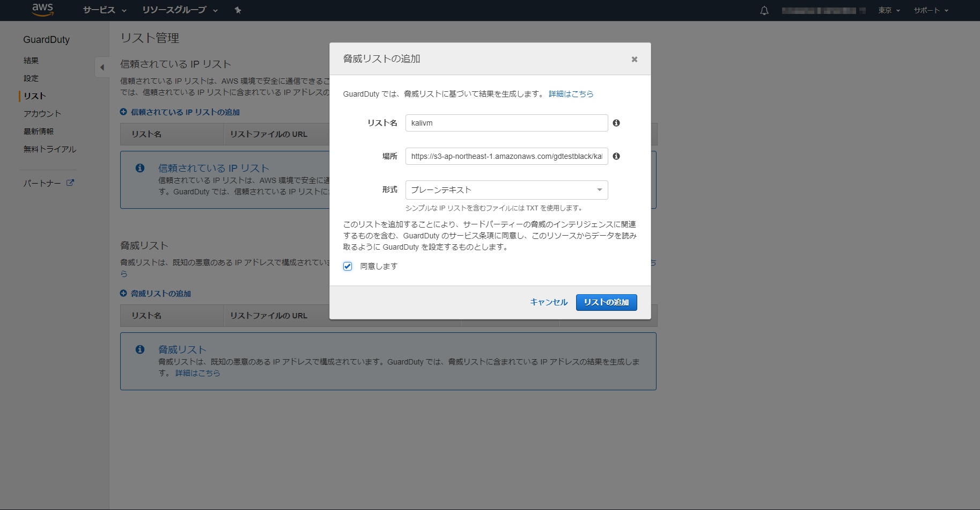This screenshot has height=510, width=980.
Task: Click the リスト名 input field containing kalivm
Action: click(x=506, y=123)
